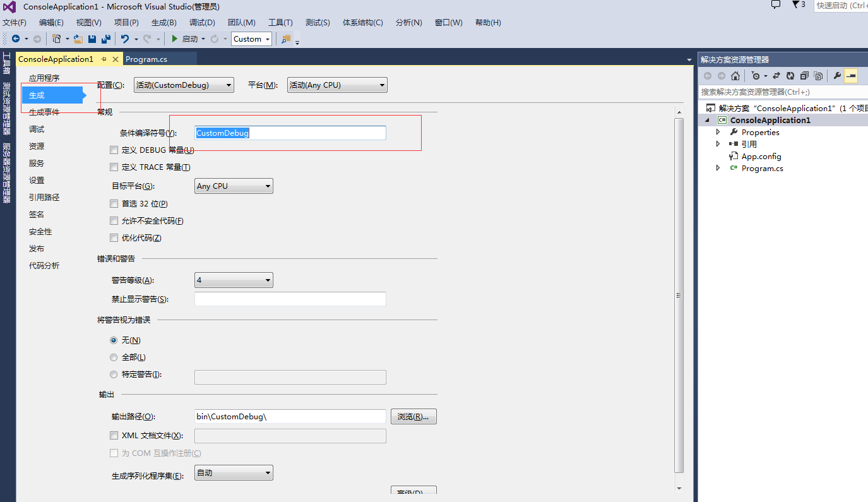Select the 生成事件 Build Events page
868x502 pixels.
click(x=44, y=112)
